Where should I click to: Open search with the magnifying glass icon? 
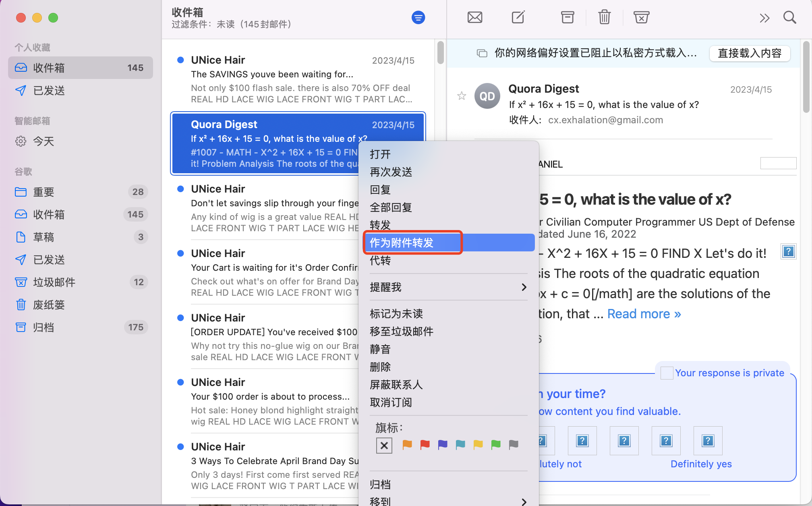789,17
